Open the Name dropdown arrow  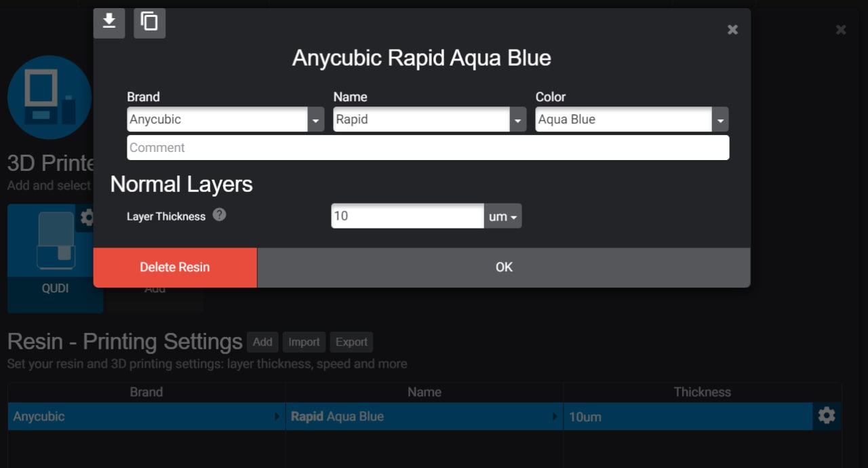click(x=518, y=120)
